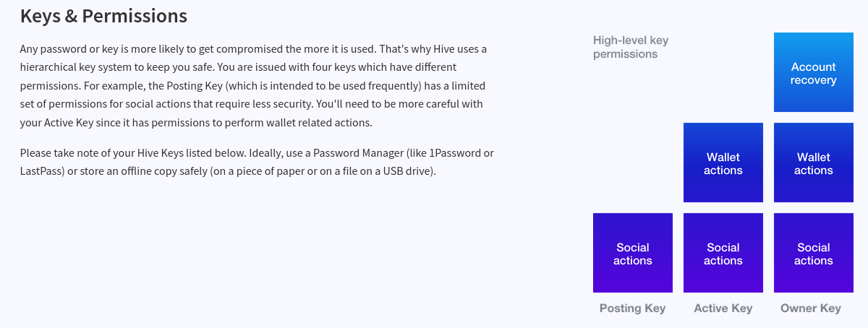Select Wallet actions block in Owner Key column
The image size is (868, 328).
pos(813,163)
